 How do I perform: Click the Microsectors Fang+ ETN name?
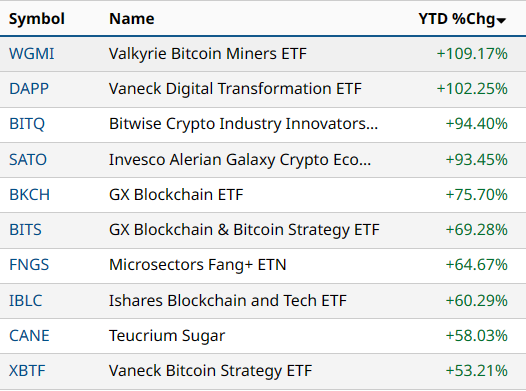coord(198,265)
